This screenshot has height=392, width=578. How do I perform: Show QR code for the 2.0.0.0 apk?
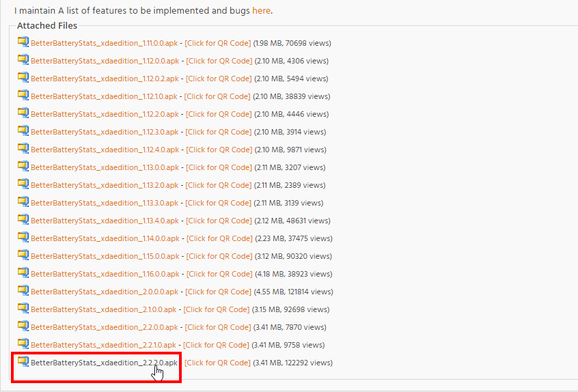[218, 292]
